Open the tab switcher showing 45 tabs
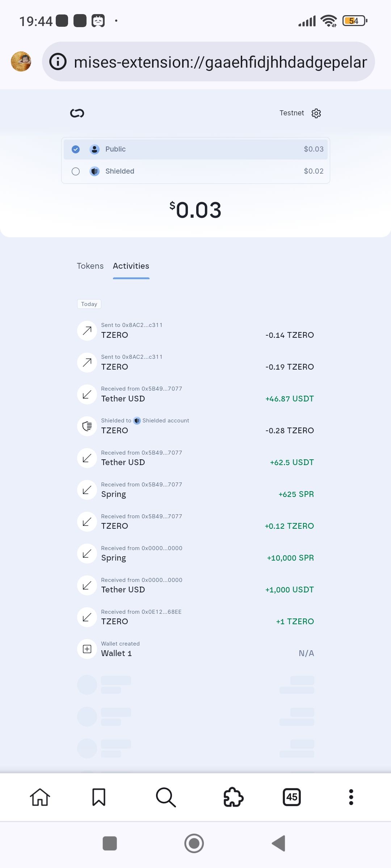The height and width of the screenshot is (868, 391). (292, 797)
